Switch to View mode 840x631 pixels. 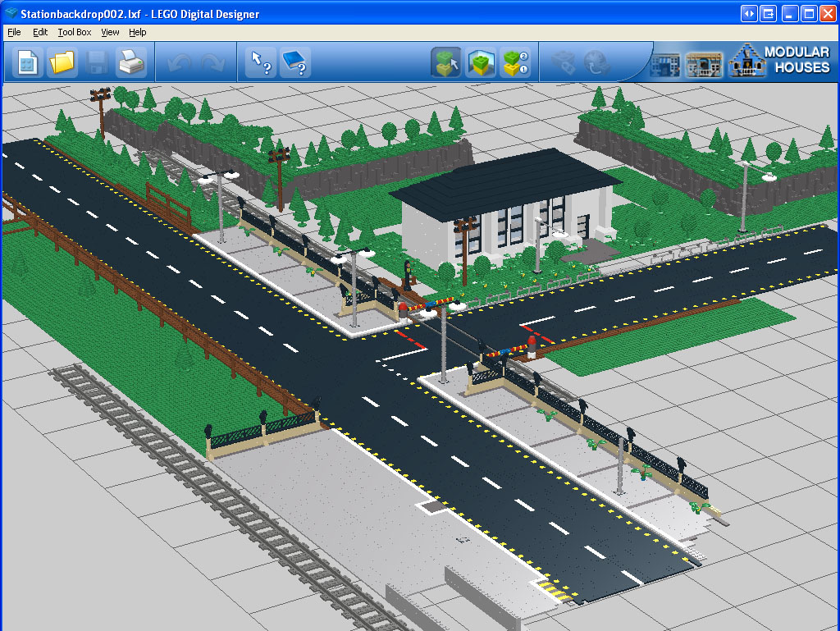481,62
